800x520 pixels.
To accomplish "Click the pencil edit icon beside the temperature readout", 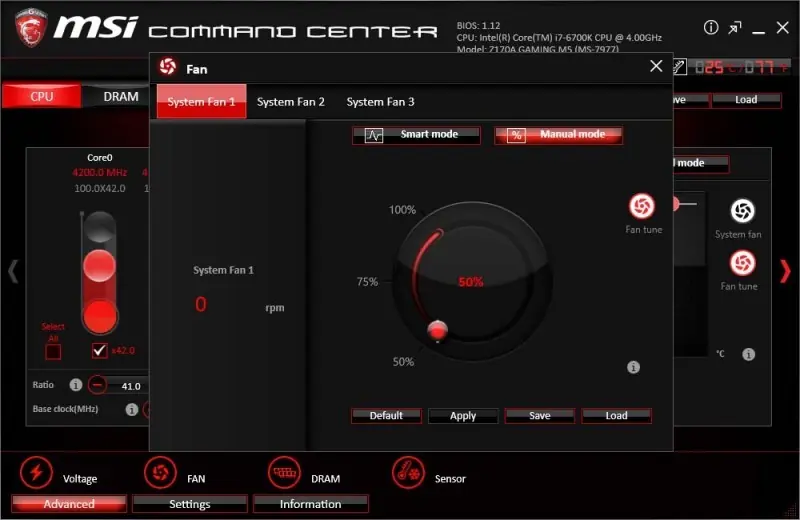I will click(680, 67).
